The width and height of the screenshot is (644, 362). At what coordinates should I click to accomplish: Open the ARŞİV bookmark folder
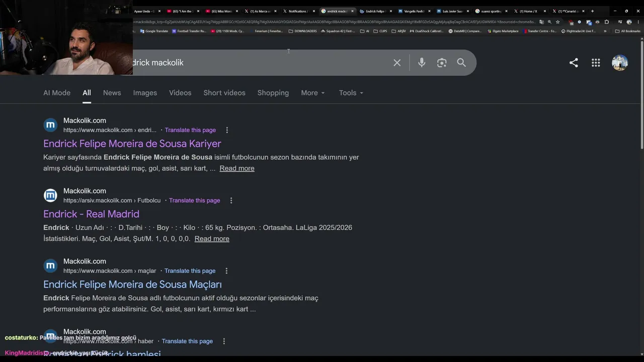(x=398, y=31)
